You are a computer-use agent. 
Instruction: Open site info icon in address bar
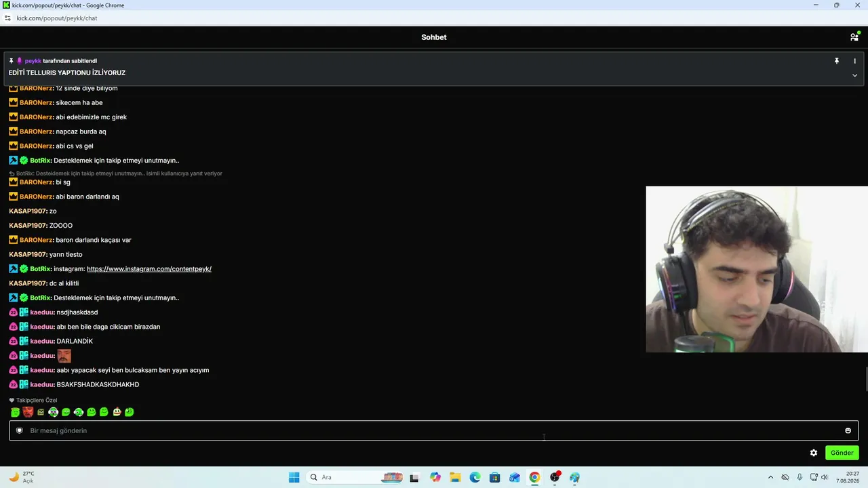[x=7, y=18]
